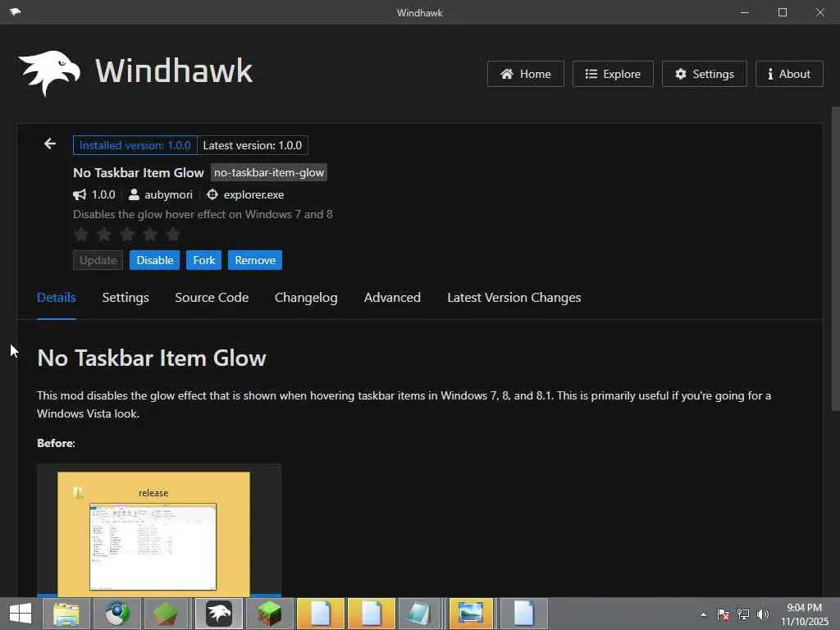Open the Source Code tab
This screenshot has width=840, height=630.
[212, 298]
